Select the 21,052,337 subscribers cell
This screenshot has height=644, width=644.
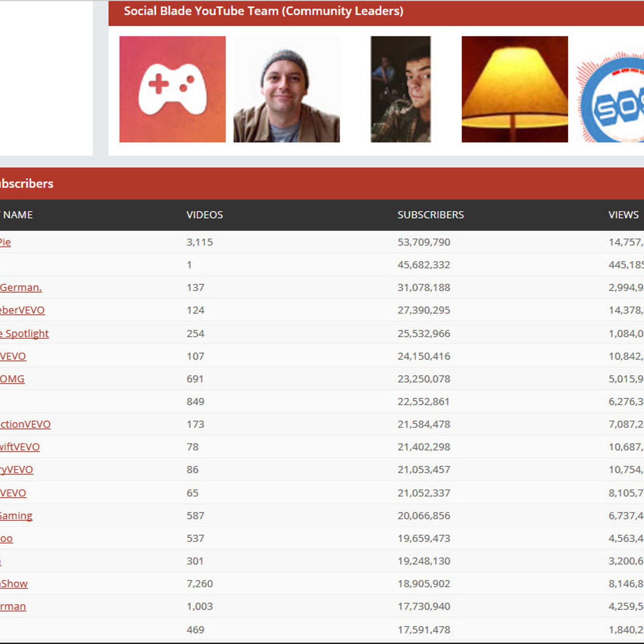click(x=424, y=493)
